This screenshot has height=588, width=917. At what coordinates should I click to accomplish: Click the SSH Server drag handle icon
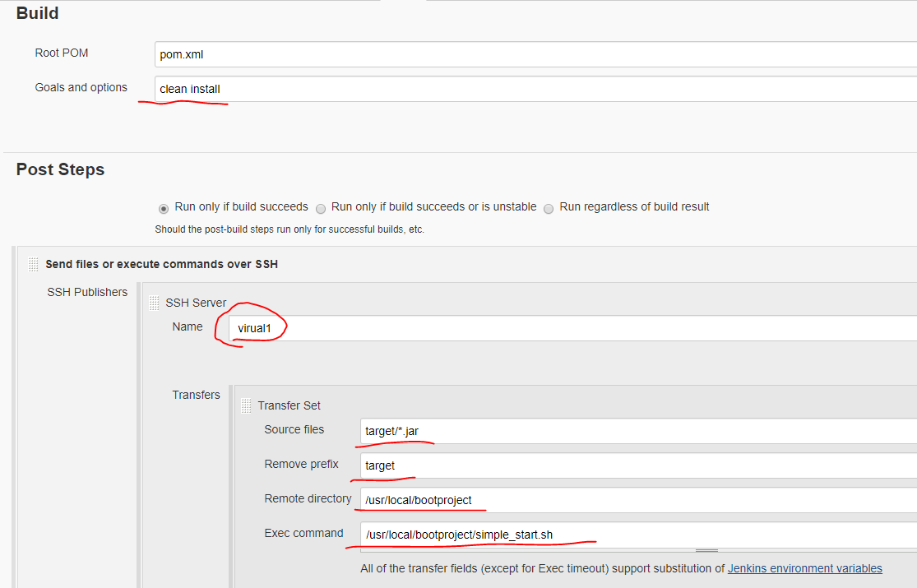pyautogui.click(x=154, y=303)
